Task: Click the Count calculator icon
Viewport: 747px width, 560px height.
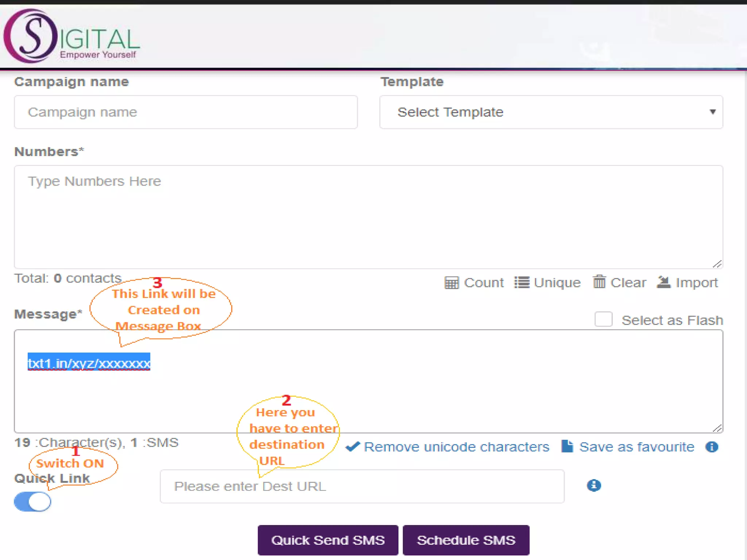Action: pyautogui.click(x=452, y=283)
